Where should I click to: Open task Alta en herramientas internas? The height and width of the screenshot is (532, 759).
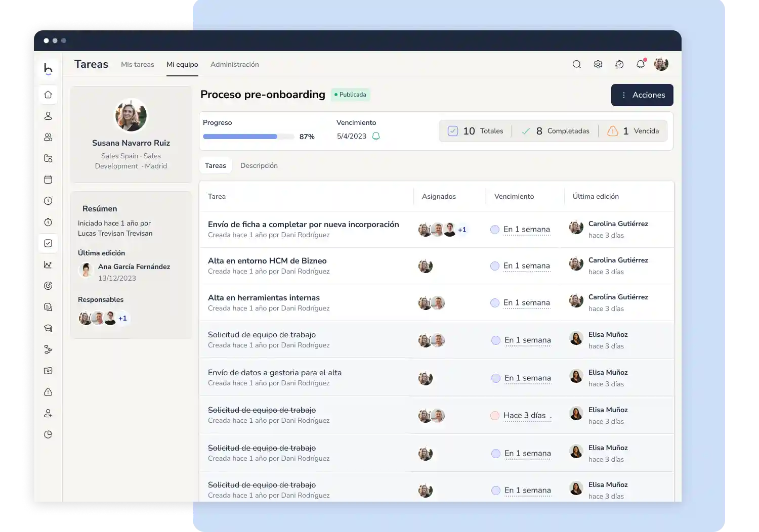pyautogui.click(x=264, y=298)
